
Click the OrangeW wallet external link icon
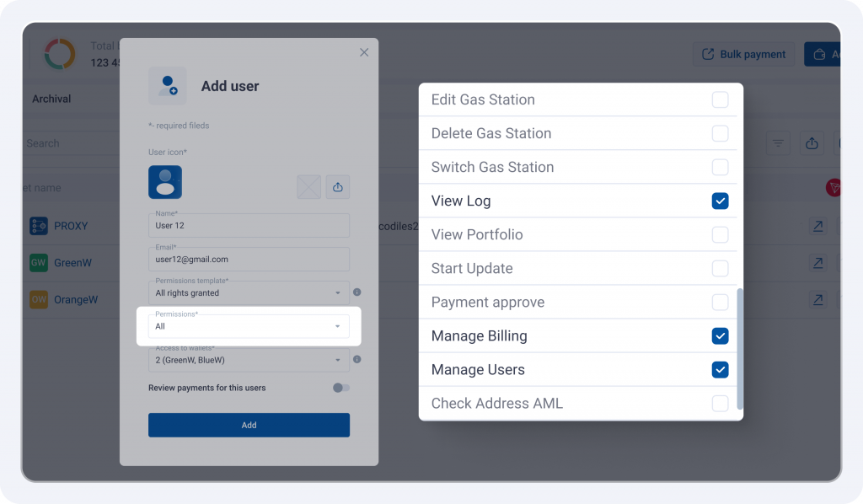pos(818,299)
